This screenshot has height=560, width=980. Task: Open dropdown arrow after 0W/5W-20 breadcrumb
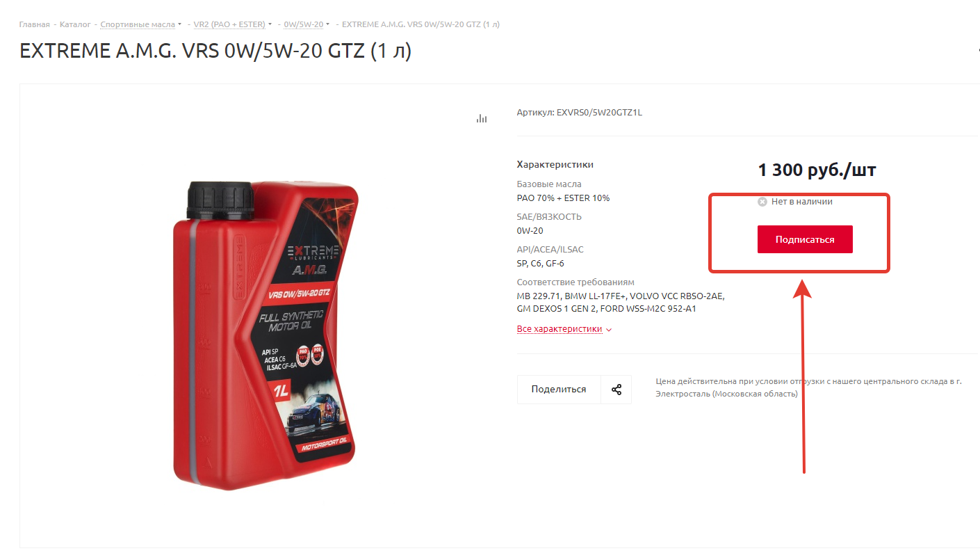[x=328, y=24]
